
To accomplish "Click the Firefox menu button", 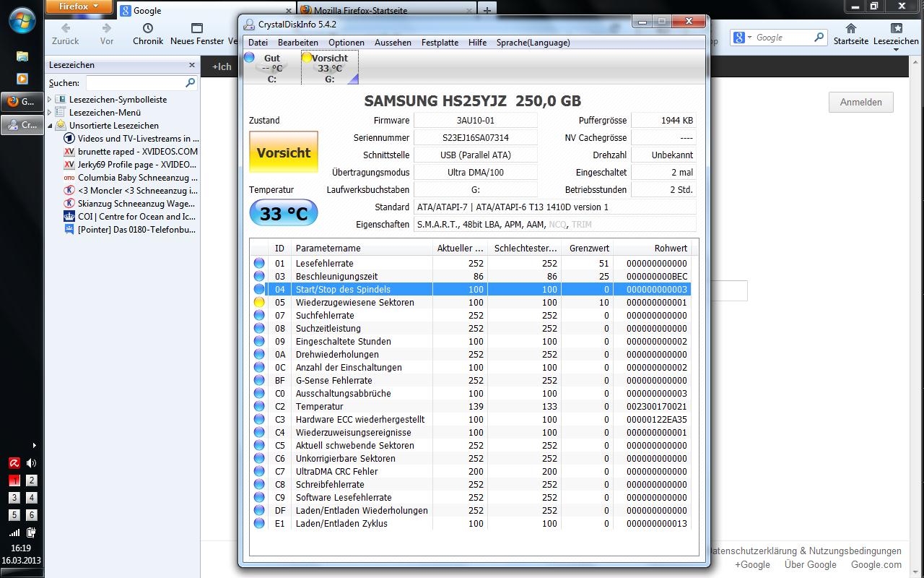I will pyautogui.click(x=79, y=7).
